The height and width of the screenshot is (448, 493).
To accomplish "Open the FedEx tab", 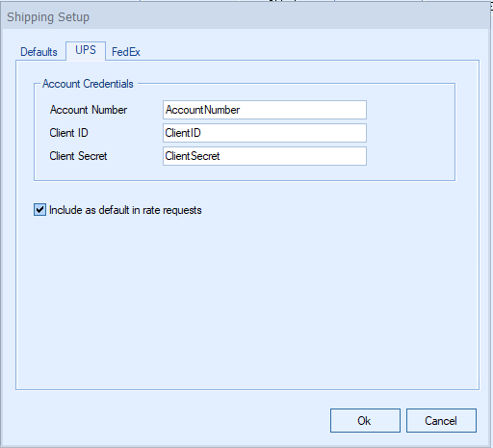I will point(125,52).
